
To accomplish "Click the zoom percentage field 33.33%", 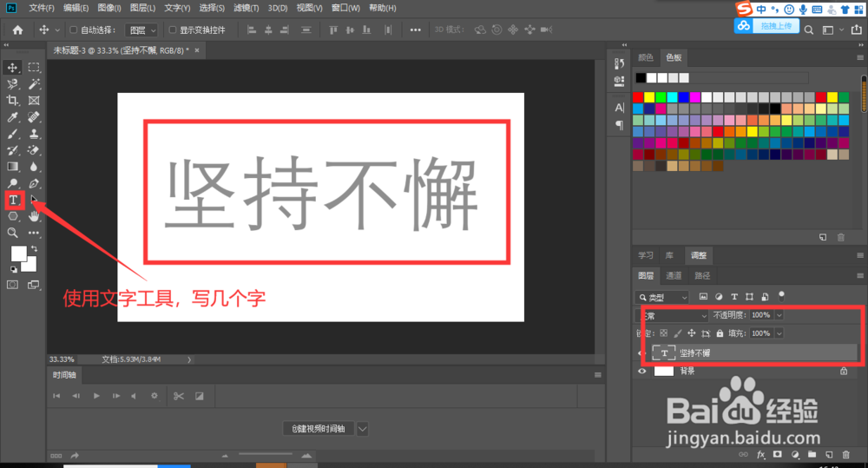I will [x=62, y=359].
